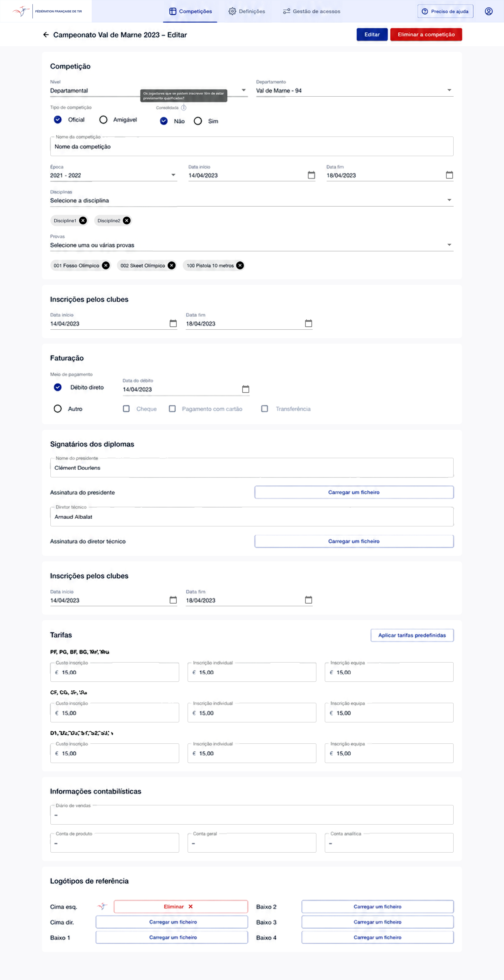Check Pagamento com cartão checkbox
The image size is (504, 980).
pyautogui.click(x=172, y=409)
